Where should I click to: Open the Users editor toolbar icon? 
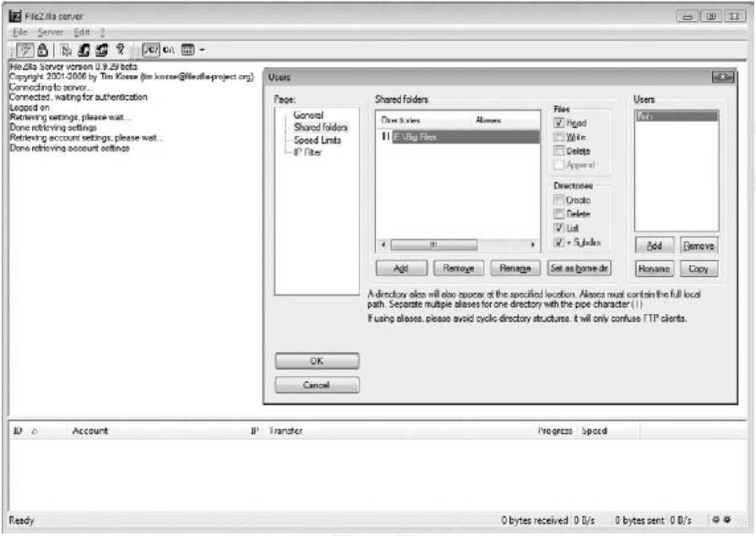[84, 50]
